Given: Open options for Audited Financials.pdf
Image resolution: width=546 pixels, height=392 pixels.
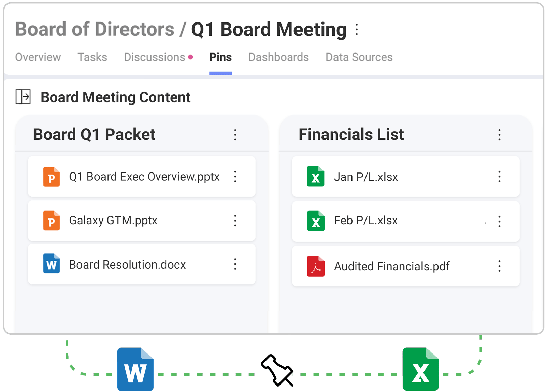Looking at the screenshot, I should [499, 266].
